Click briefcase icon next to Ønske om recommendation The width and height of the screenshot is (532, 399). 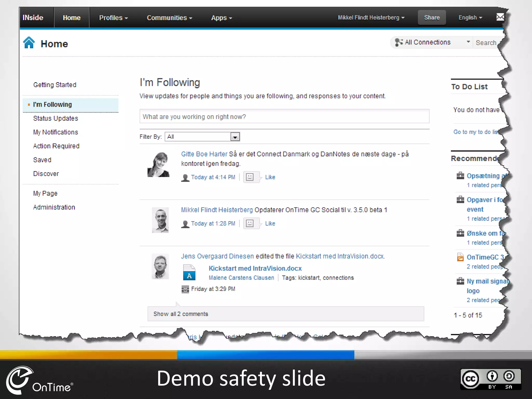tap(460, 233)
